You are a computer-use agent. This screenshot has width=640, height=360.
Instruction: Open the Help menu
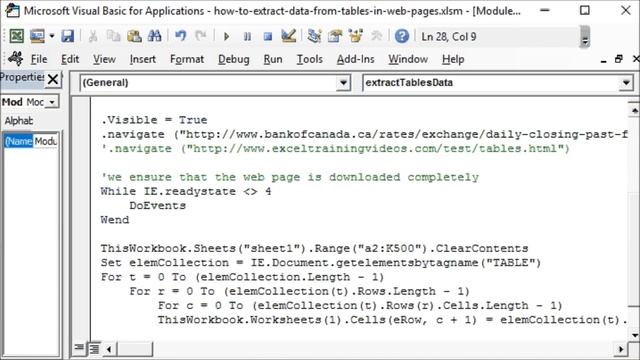pyautogui.click(x=453, y=60)
